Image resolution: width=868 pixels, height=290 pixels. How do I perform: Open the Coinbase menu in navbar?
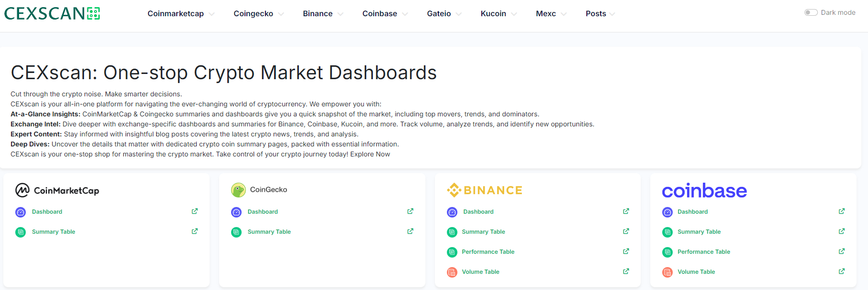pos(380,14)
